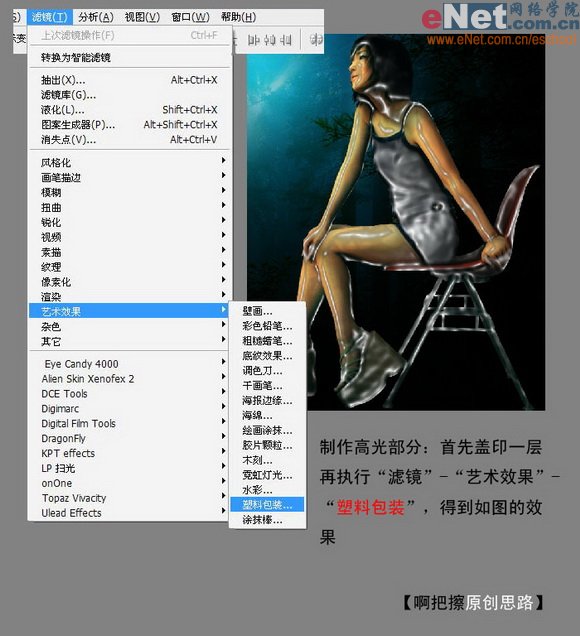The width and height of the screenshot is (580, 636).
Task: Open the 分析(A) menu
Action: click(96, 17)
